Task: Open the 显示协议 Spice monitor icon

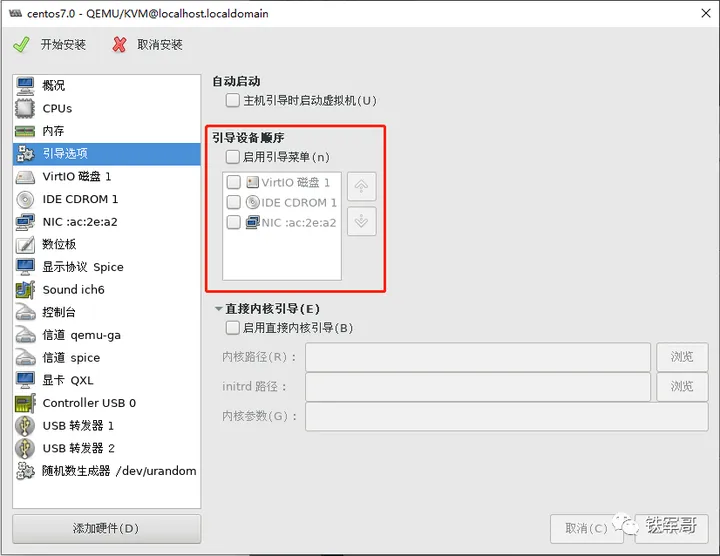Action: pyautogui.click(x=25, y=267)
